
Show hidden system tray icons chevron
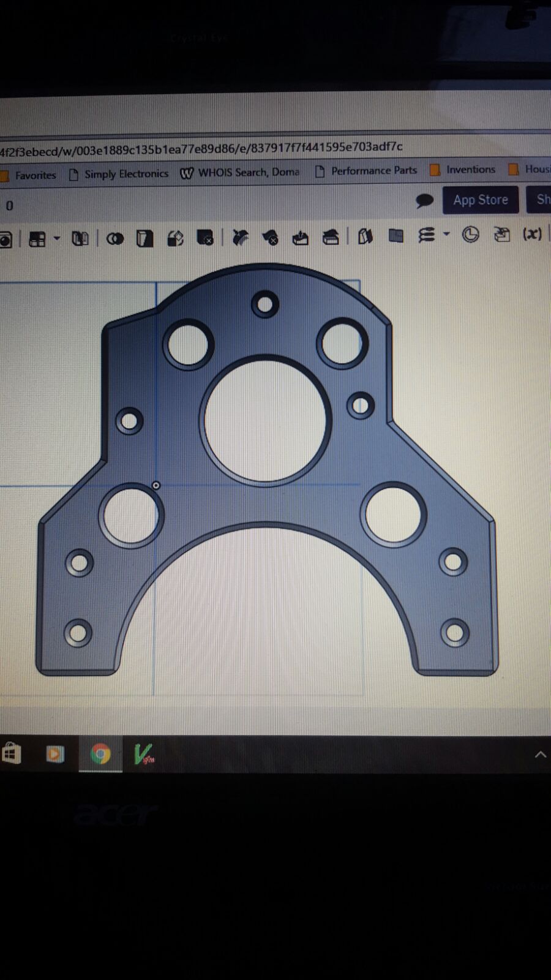click(540, 755)
